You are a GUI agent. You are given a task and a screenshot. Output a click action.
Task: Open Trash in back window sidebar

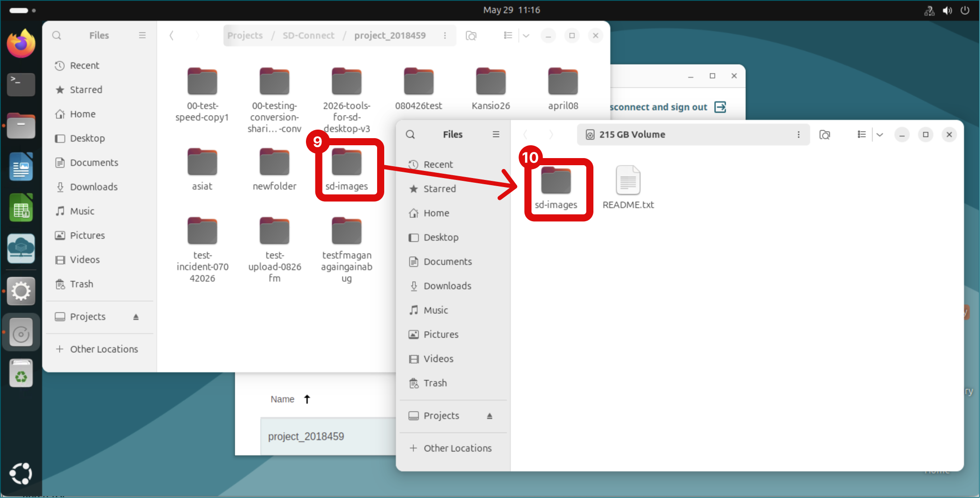(100, 284)
